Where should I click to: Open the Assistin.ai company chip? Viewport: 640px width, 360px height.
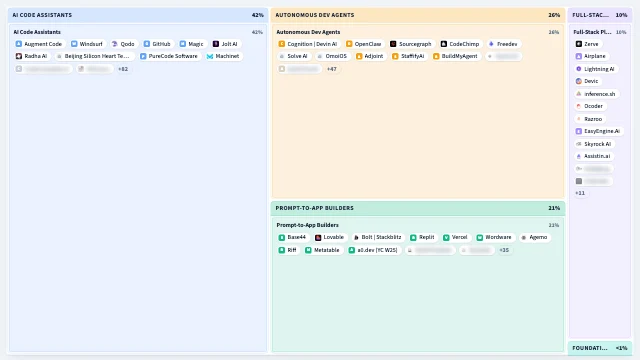click(593, 156)
